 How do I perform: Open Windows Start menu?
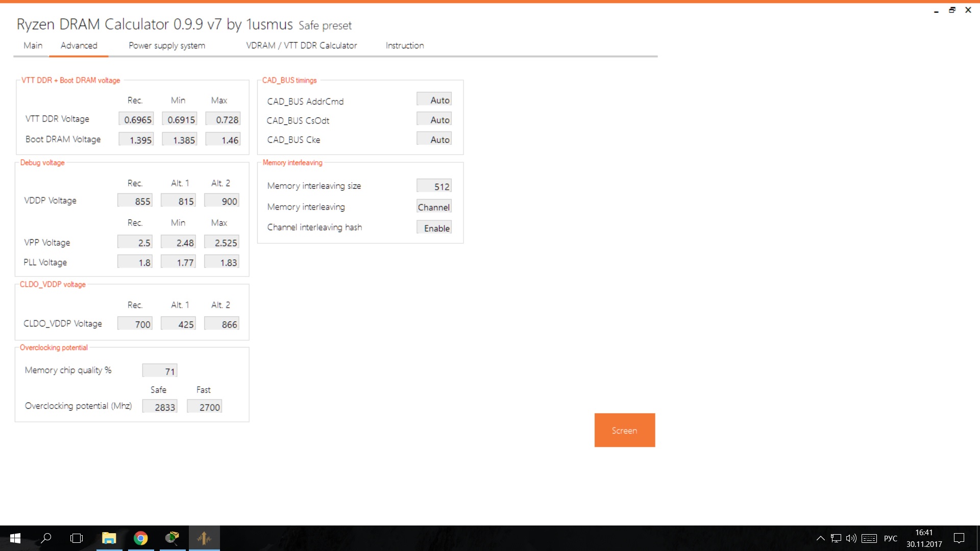coord(15,538)
